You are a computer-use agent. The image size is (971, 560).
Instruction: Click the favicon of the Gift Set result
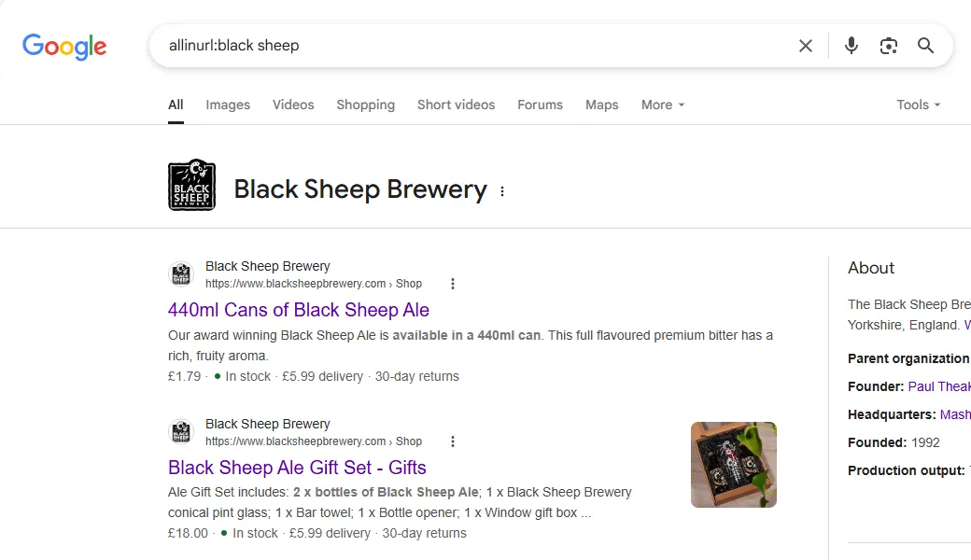181,431
